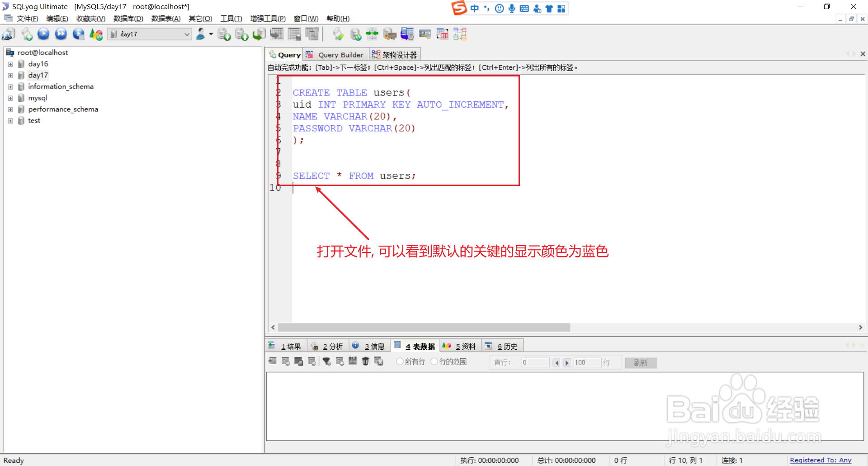The width and height of the screenshot is (868, 466).
Task: Click the format query beautifier icon
Action: [337, 34]
